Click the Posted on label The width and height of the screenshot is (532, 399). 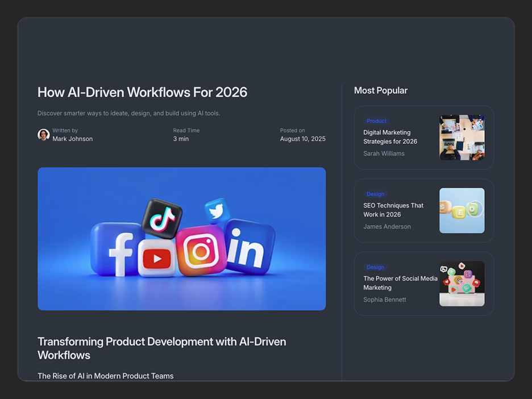coord(293,130)
